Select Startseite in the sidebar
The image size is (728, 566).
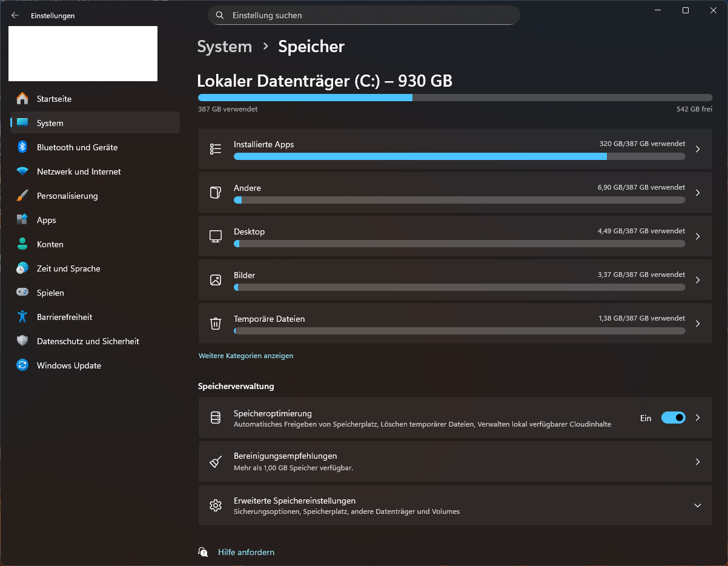pyautogui.click(x=95, y=98)
